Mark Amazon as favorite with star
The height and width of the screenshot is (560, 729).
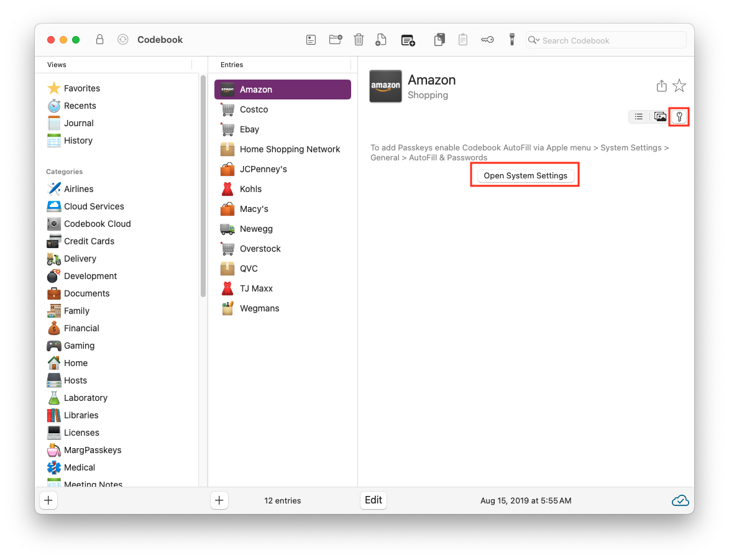(679, 86)
